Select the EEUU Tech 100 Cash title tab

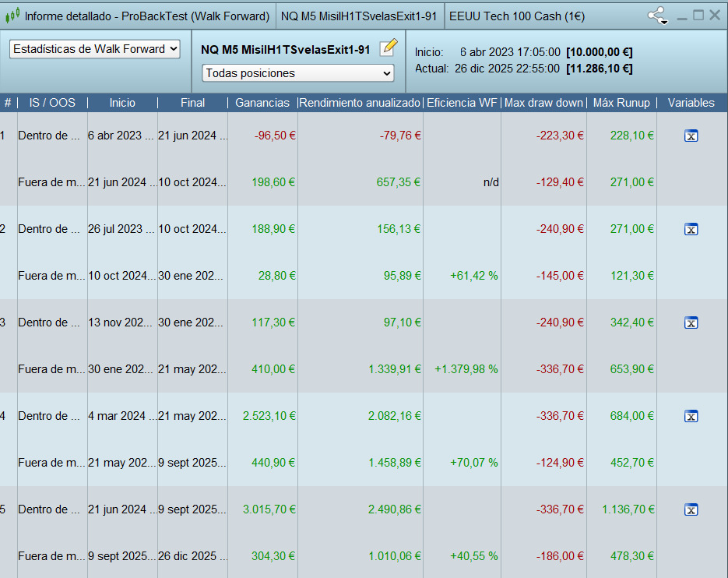point(517,16)
